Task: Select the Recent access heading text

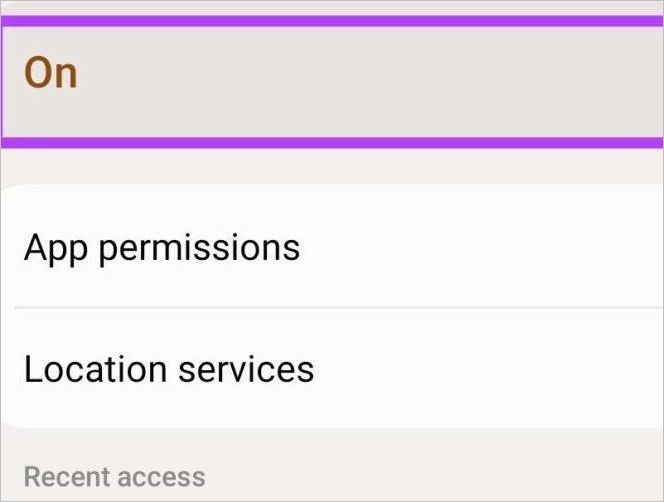Action: [x=114, y=477]
